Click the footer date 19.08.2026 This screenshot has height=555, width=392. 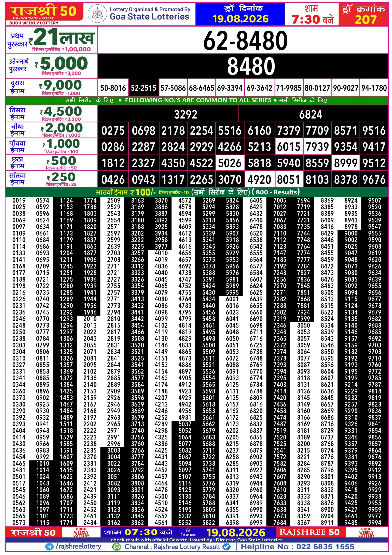pos(236,532)
